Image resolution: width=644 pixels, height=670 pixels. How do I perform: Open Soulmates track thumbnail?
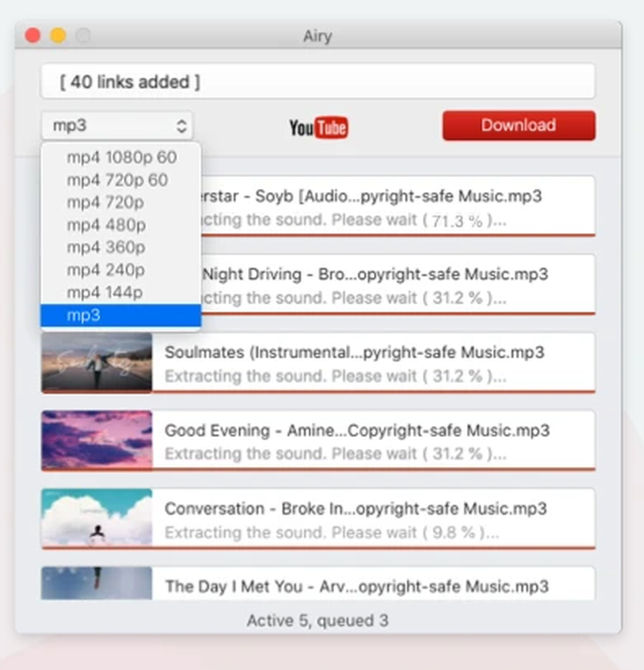pos(97,362)
